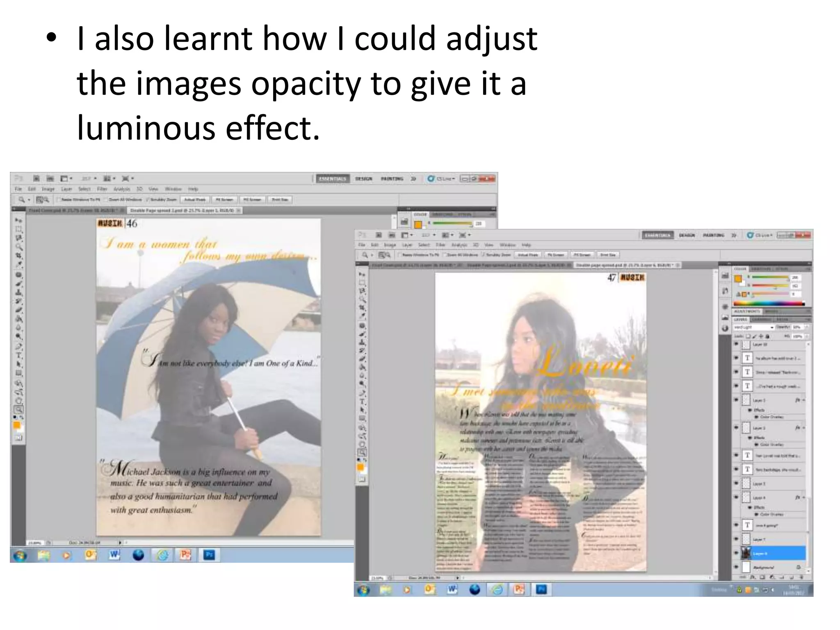The width and height of the screenshot is (840, 630).
Task: Select the Crop tool in left Photoshop window
Action: [18, 256]
